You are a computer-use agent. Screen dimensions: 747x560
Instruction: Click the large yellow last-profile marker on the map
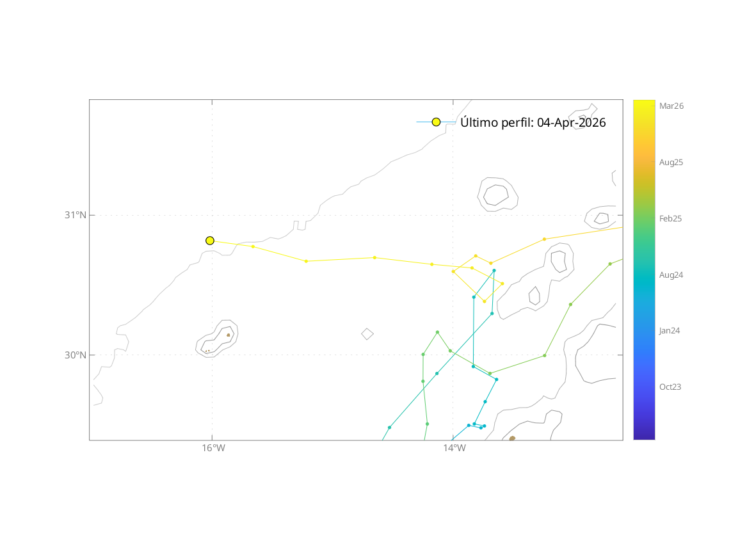point(210,241)
